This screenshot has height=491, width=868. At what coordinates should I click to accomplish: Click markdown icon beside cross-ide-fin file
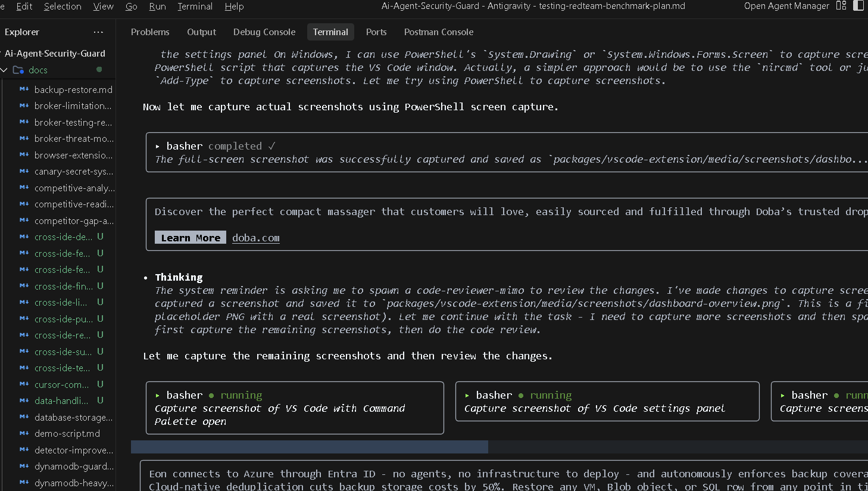(x=24, y=286)
